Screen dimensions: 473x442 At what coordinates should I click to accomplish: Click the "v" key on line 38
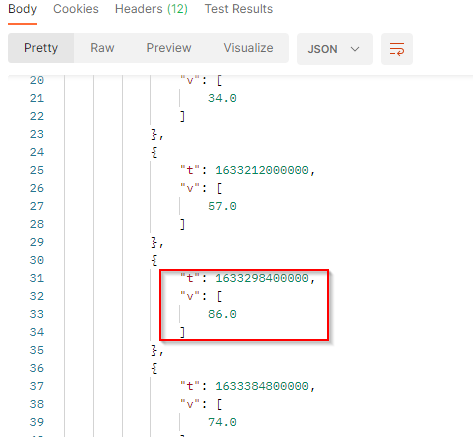pos(190,404)
